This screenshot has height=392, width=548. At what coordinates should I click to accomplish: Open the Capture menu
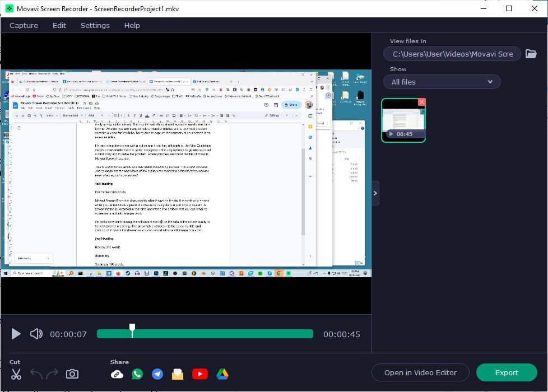point(24,25)
